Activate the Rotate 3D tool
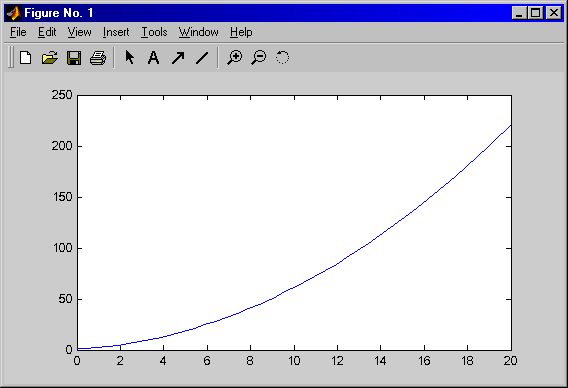Screen dimensions: 568x388 (282, 57)
